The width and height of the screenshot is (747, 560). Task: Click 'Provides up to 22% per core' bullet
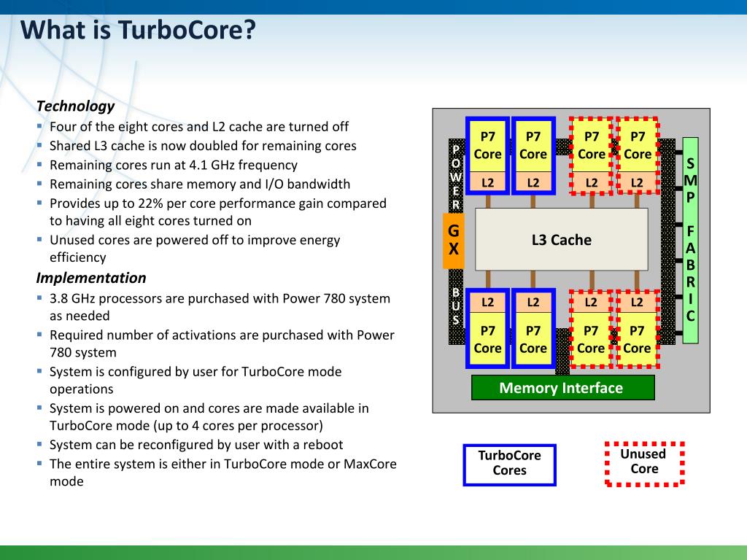point(217,212)
